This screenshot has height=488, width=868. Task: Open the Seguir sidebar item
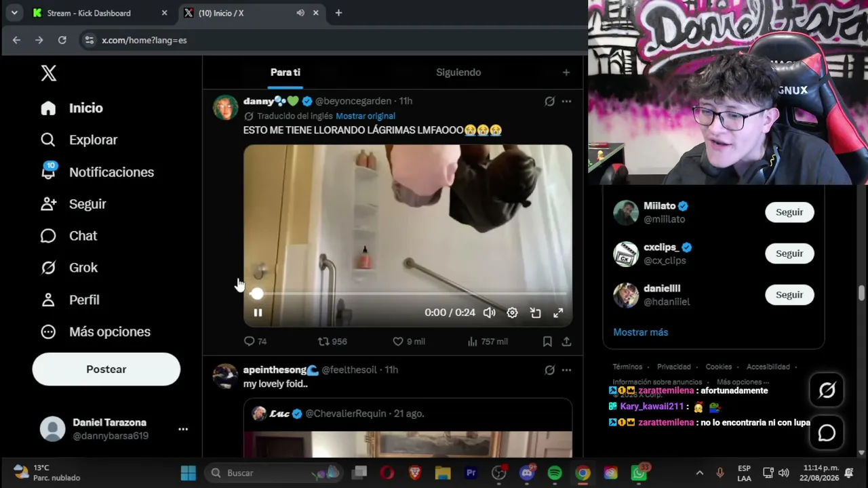click(73, 204)
